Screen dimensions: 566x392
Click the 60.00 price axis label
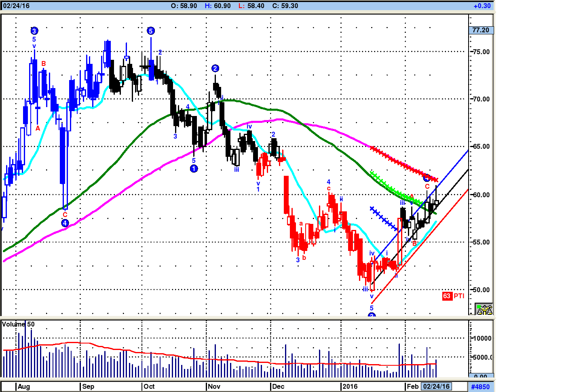[x=481, y=195]
